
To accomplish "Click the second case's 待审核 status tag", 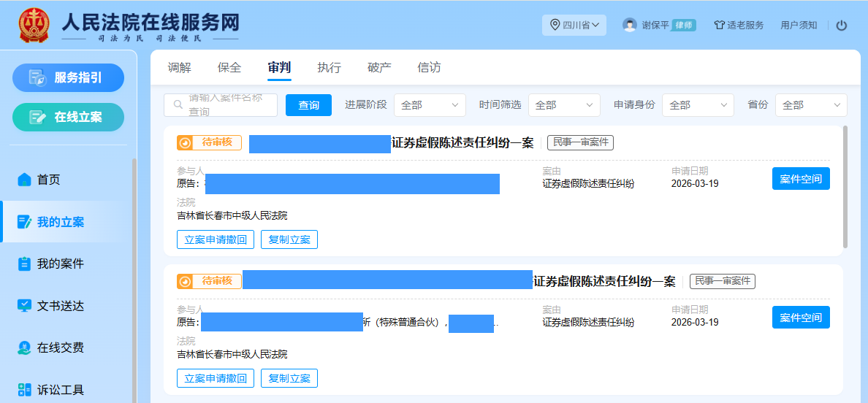I will point(209,281).
